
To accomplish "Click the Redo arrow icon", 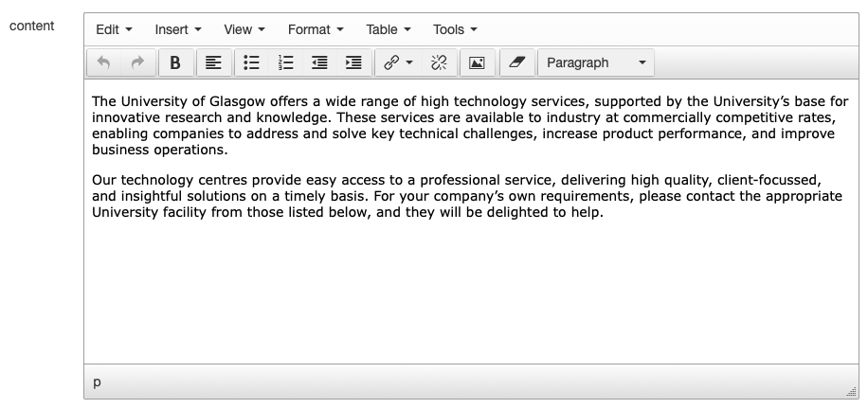I will click(x=137, y=62).
